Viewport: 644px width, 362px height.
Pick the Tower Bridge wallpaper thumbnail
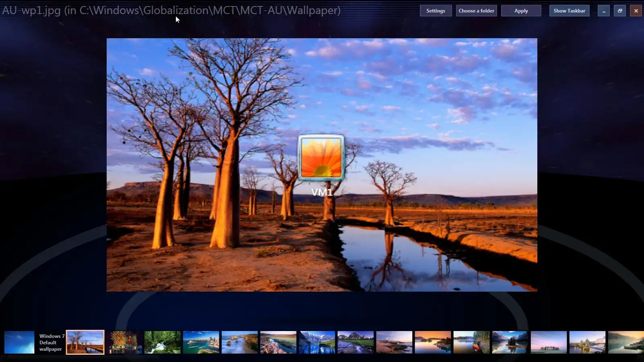click(588, 342)
